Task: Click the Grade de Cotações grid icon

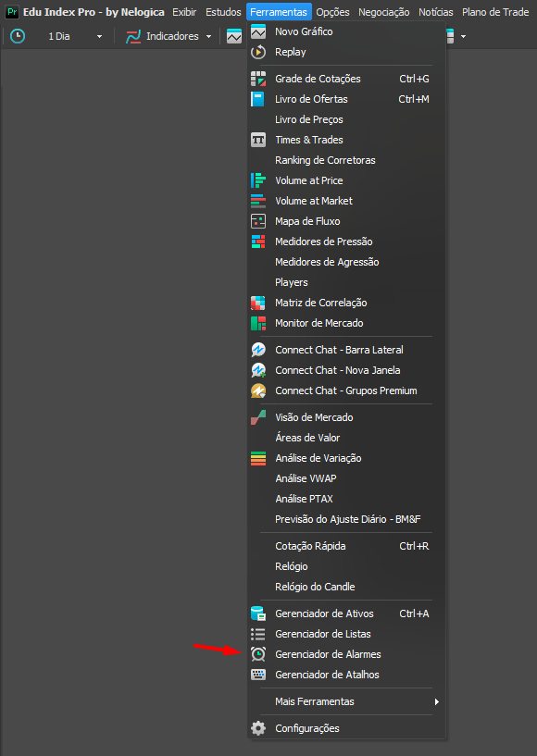Action: pyautogui.click(x=258, y=79)
